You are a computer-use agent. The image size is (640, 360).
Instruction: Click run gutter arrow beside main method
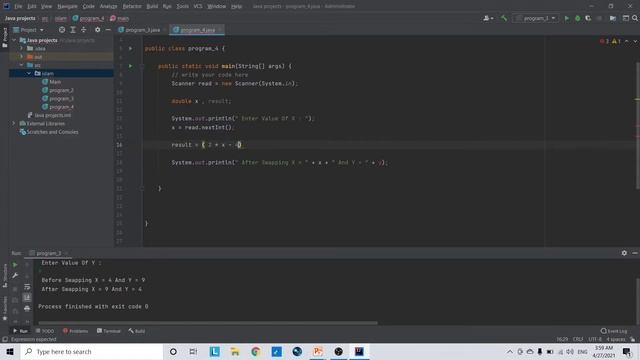[x=131, y=66]
